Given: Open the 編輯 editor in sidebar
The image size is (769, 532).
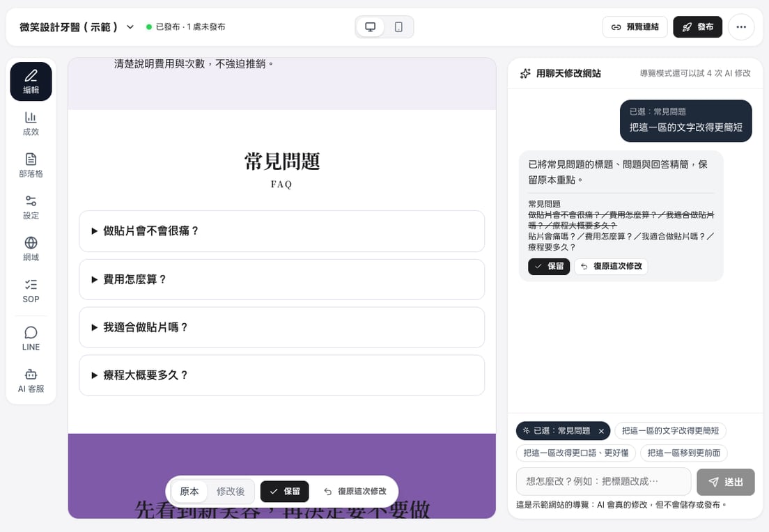Looking at the screenshot, I should click(31, 81).
